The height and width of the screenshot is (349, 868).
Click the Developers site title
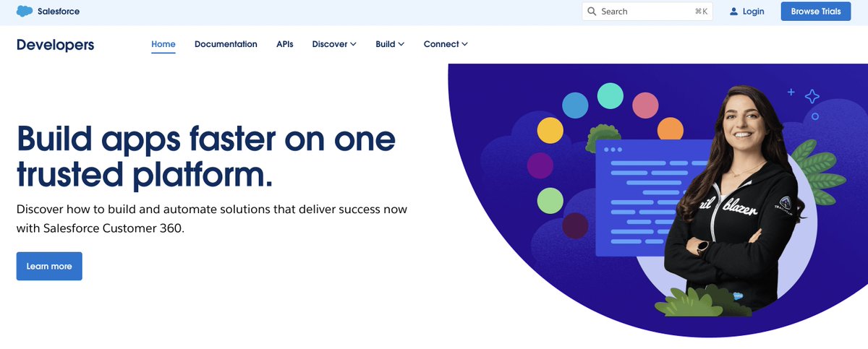56,45
